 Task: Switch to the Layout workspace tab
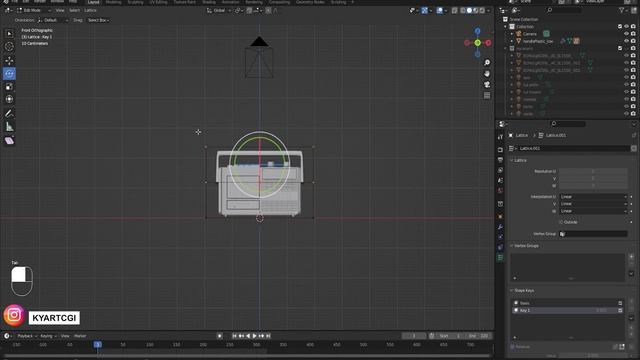pyautogui.click(x=93, y=2)
